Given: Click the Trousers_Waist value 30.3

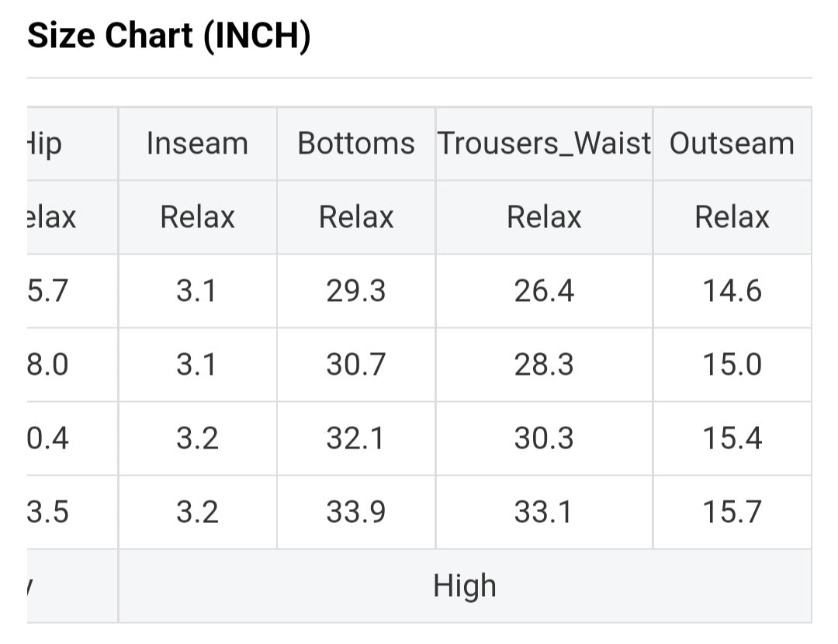Looking at the screenshot, I should [544, 438].
